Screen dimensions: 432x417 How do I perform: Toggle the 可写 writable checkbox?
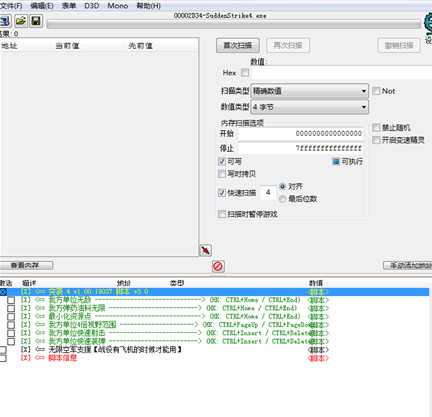222,162
